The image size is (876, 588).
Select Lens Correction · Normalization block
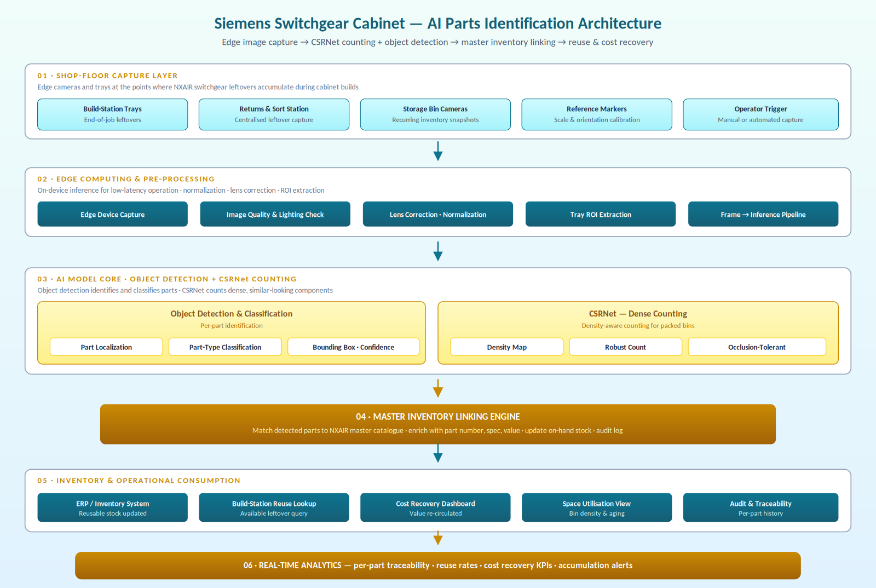pos(438,214)
